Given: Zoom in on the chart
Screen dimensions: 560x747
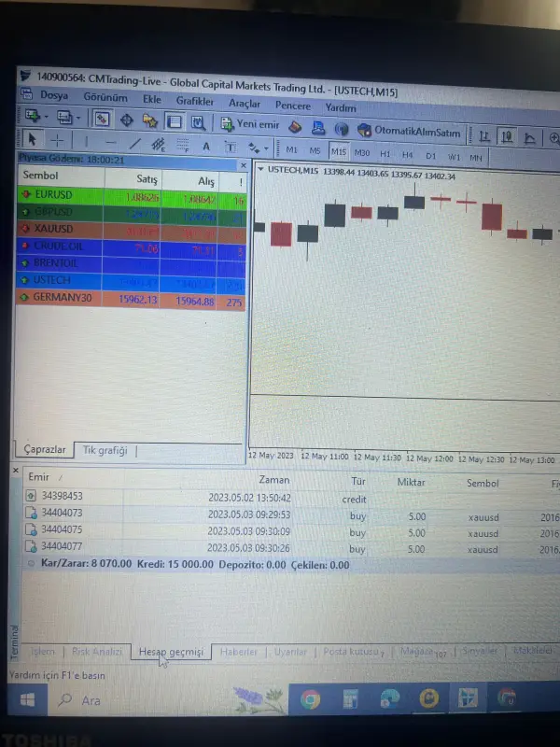Looking at the screenshot, I should [553, 139].
